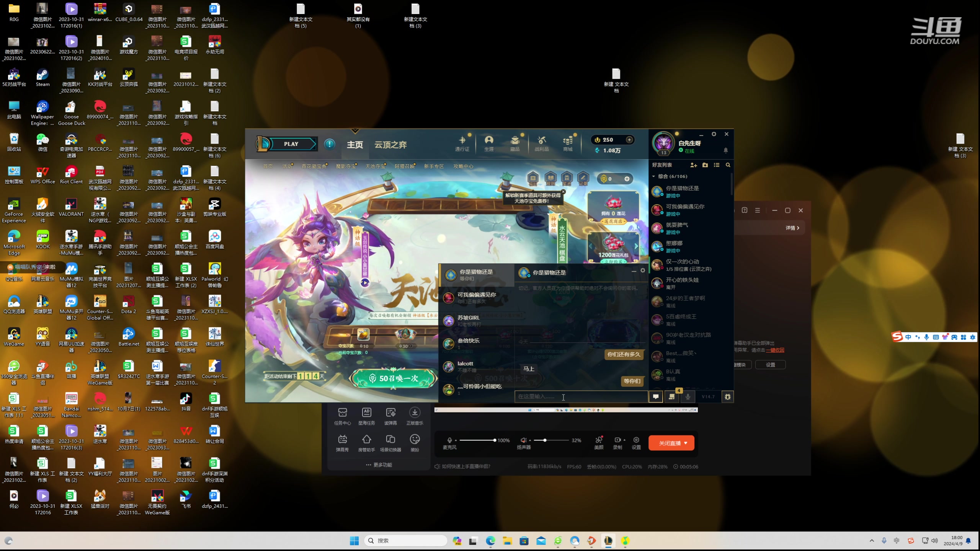The image size is (980, 551).
Task: Adjust the microphone volume slider
Action: pos(477,440)
